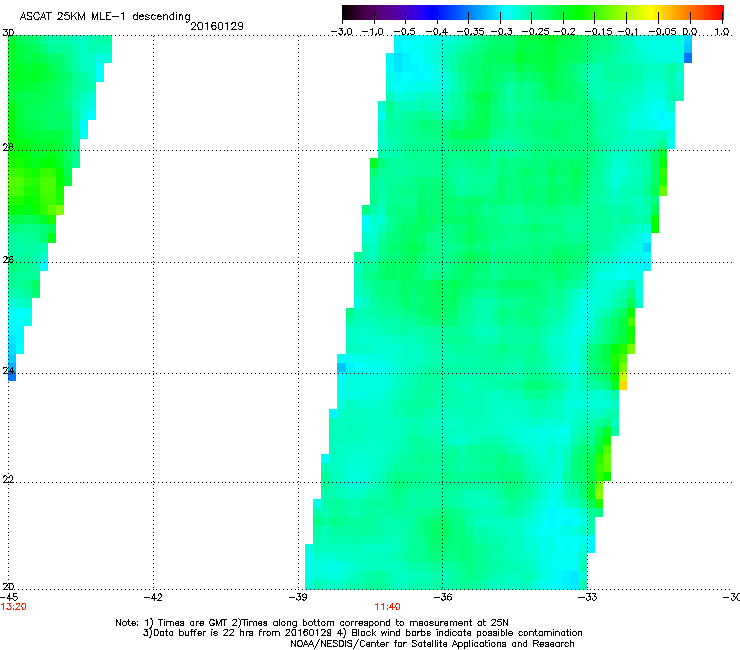Click the colorbar label '-0.3'
The width and height of the screenshot is (740, 650).
pos(501,32)
